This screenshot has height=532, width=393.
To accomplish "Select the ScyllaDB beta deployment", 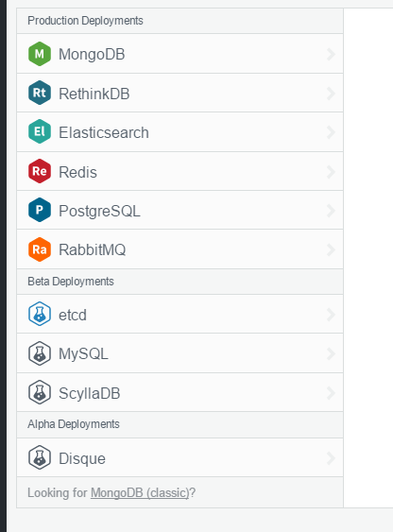I will click(x=180, y=392).
